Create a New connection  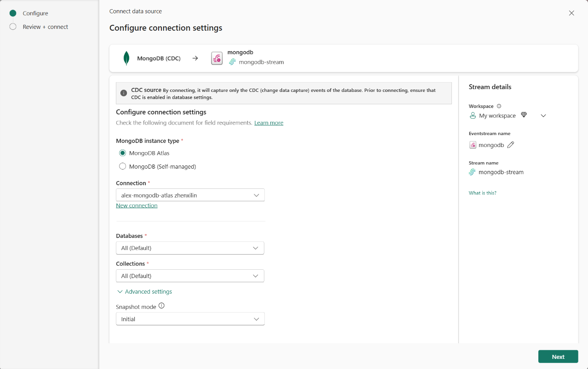tap(137, 205)
